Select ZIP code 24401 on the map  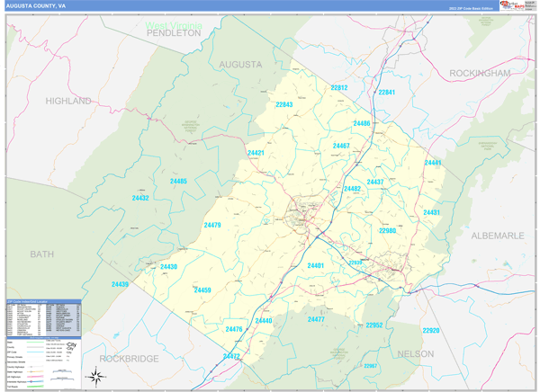point(315,265)
